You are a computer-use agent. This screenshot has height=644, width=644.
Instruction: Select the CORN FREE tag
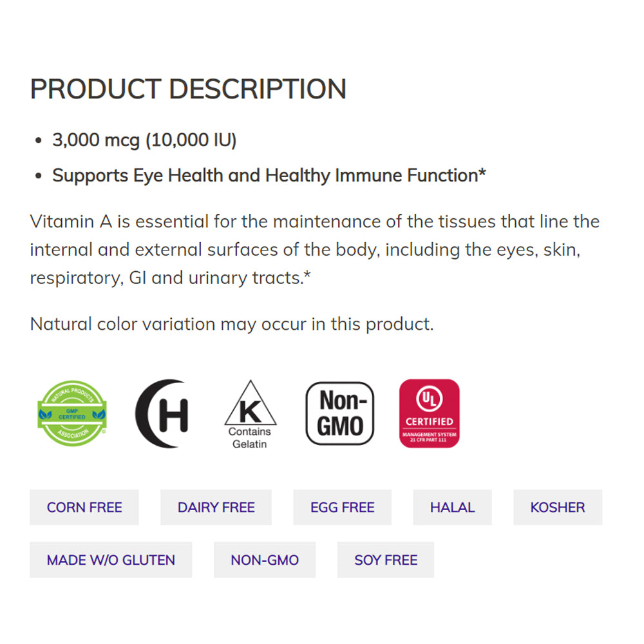[84, 507]
